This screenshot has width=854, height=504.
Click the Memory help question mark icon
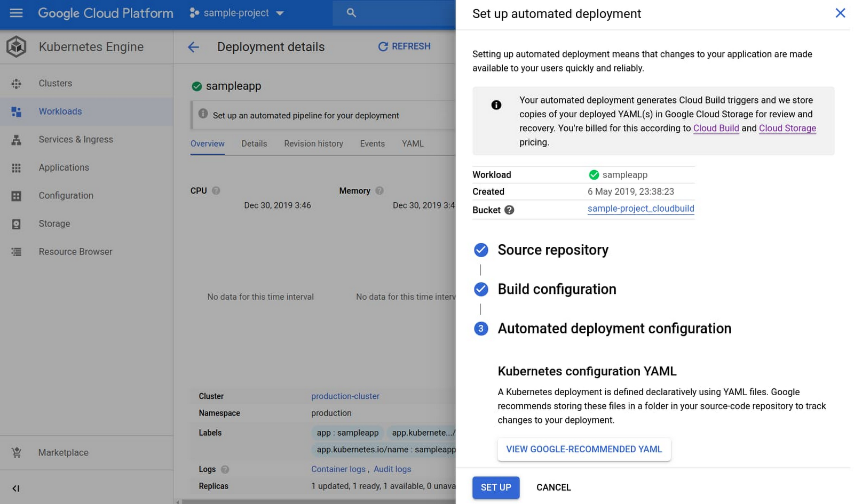click(x=379, y=190)
